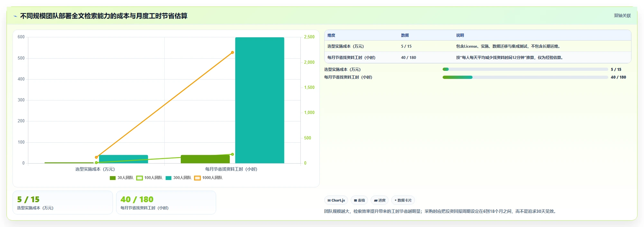Click the 维度 table column header
The height and width of the screenshot is (227, 644).
click(331, 35)
